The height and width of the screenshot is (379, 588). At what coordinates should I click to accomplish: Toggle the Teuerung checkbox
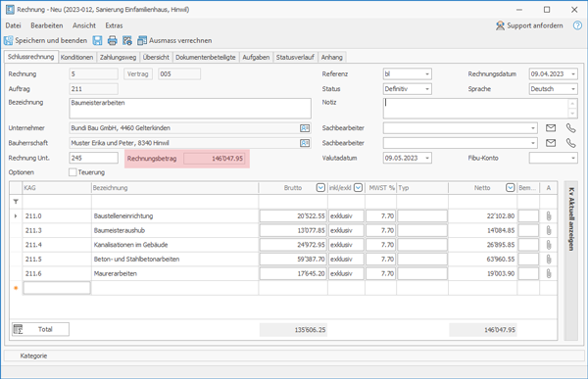(73, 172)
